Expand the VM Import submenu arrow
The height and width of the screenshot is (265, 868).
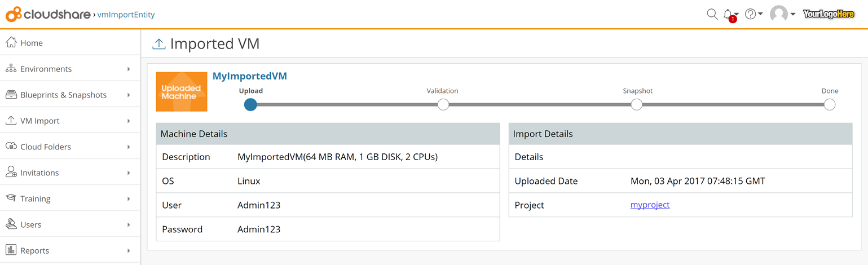tap(129, 121)
